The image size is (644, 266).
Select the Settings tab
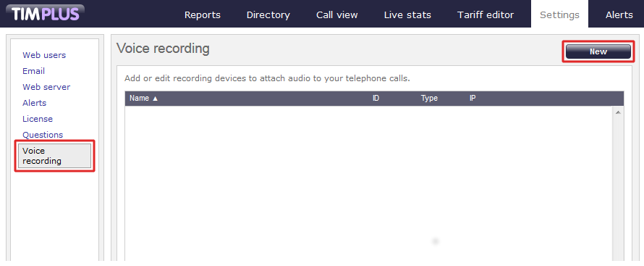tap(559, 14)
